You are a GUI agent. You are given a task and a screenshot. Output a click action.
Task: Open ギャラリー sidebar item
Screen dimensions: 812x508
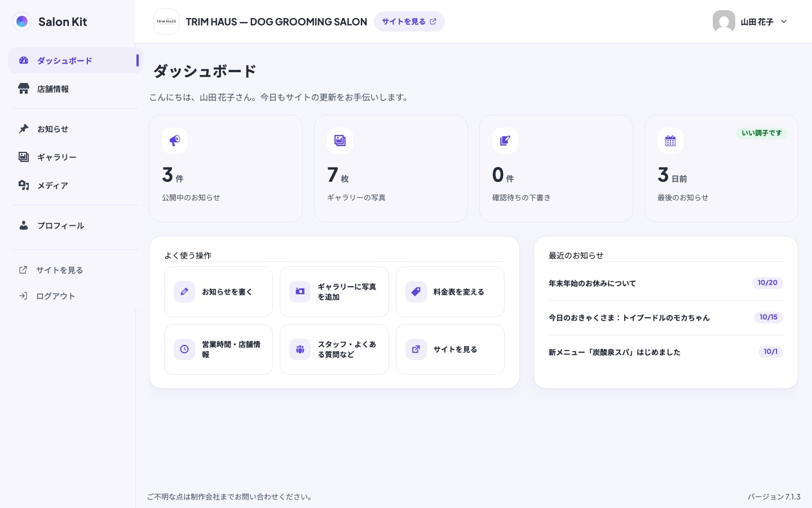coord(75,157)
